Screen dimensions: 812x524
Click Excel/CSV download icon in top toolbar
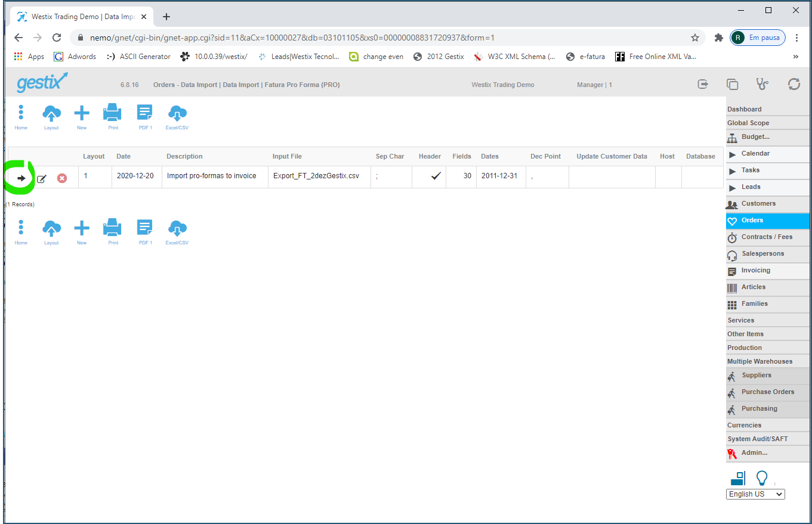coord(177,117)
